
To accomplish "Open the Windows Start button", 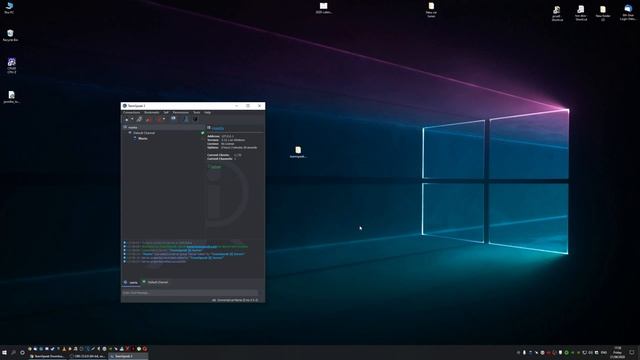I will click(4, 352).
